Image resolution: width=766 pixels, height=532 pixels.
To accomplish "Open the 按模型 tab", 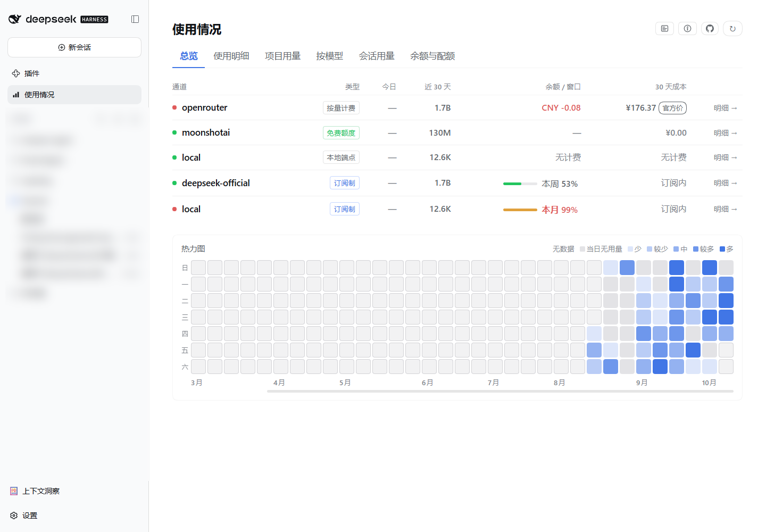I will (329, 56).
